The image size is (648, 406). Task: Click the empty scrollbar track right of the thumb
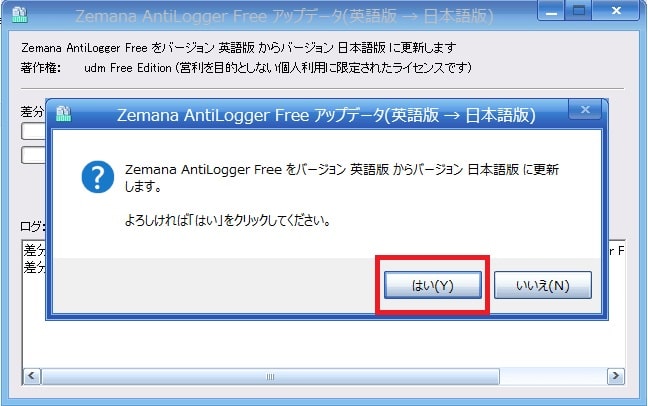[x=553, y=376]
